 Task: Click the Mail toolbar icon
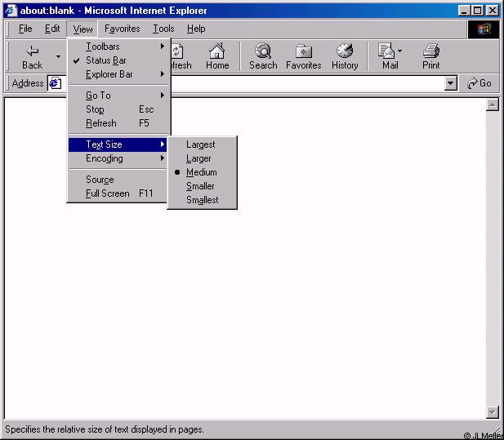tap(387, 51)
